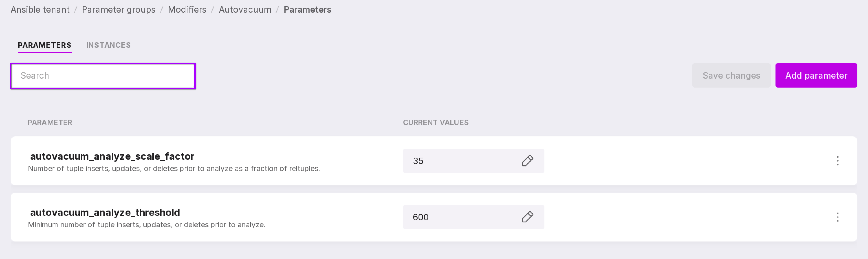The width and height of the screenshot is (868, 259).
Task: Focus the Search input field
Action: [x=103, y=76]
